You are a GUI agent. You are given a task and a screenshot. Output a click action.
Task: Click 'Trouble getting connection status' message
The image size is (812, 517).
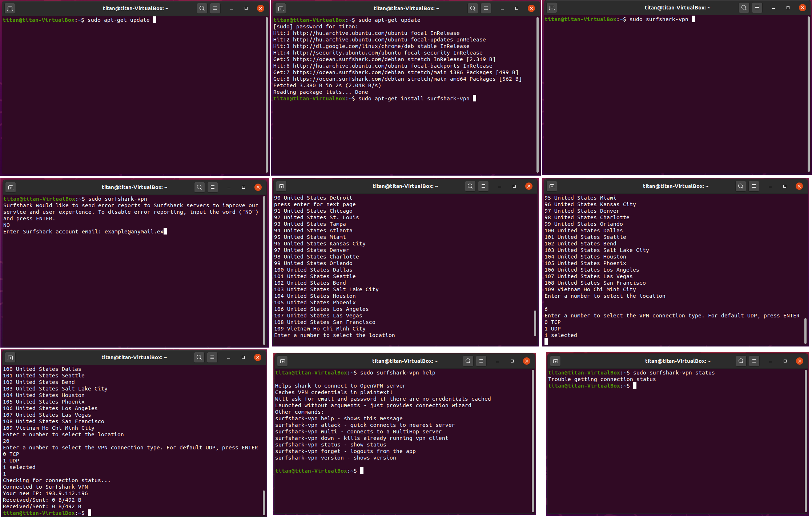602,379
